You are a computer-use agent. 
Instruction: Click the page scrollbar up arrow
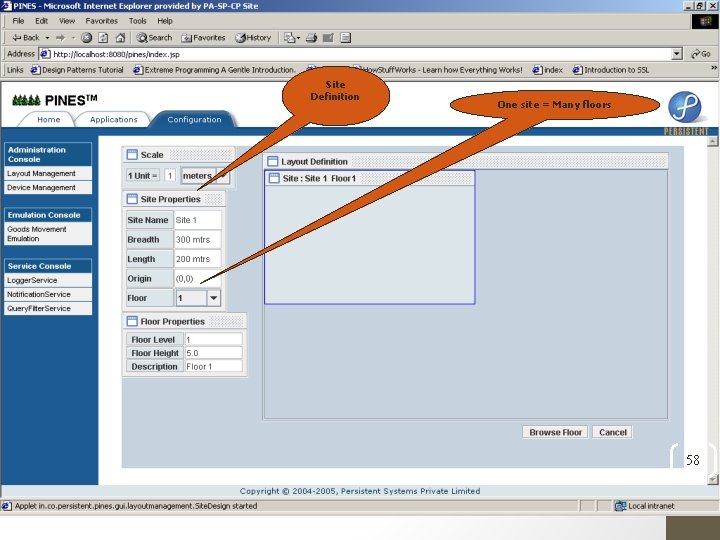pos(713,141)
